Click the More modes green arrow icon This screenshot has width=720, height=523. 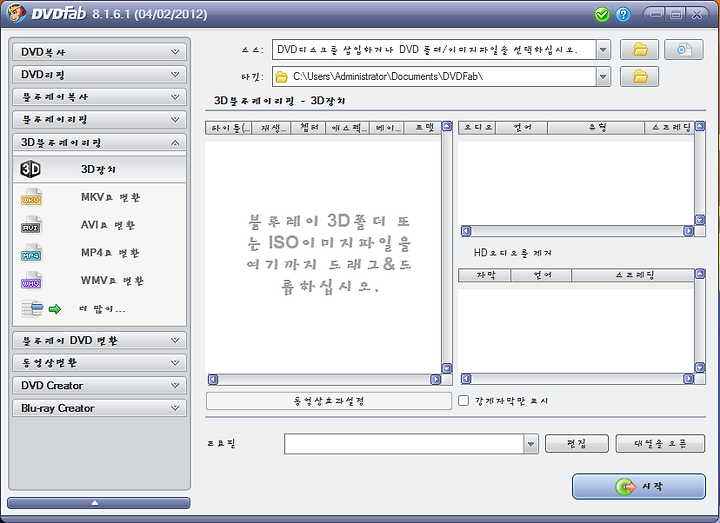(x=55, y=309)
